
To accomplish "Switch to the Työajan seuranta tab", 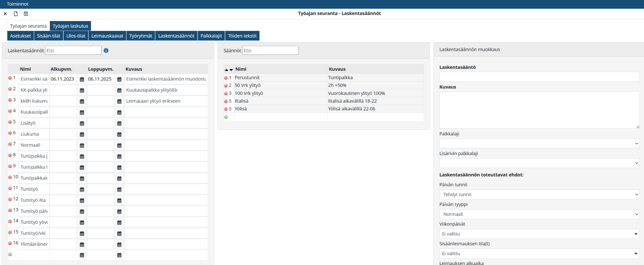I will (x=28, y=26).
